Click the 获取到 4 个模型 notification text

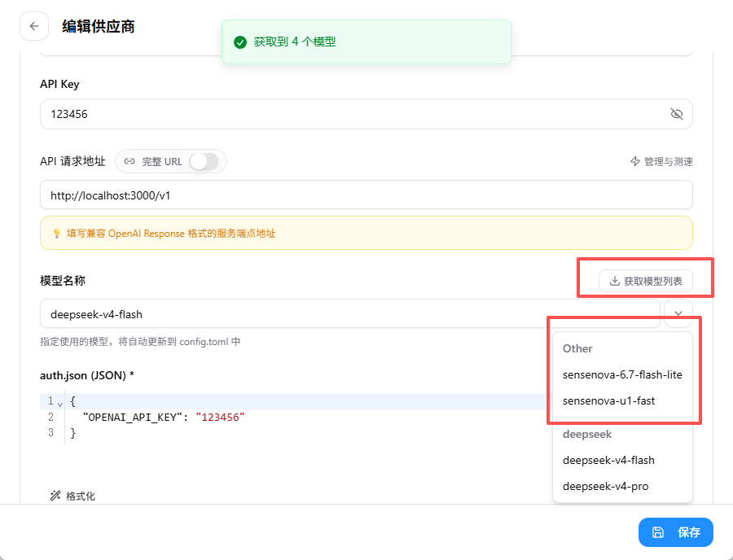click(295, 42)
